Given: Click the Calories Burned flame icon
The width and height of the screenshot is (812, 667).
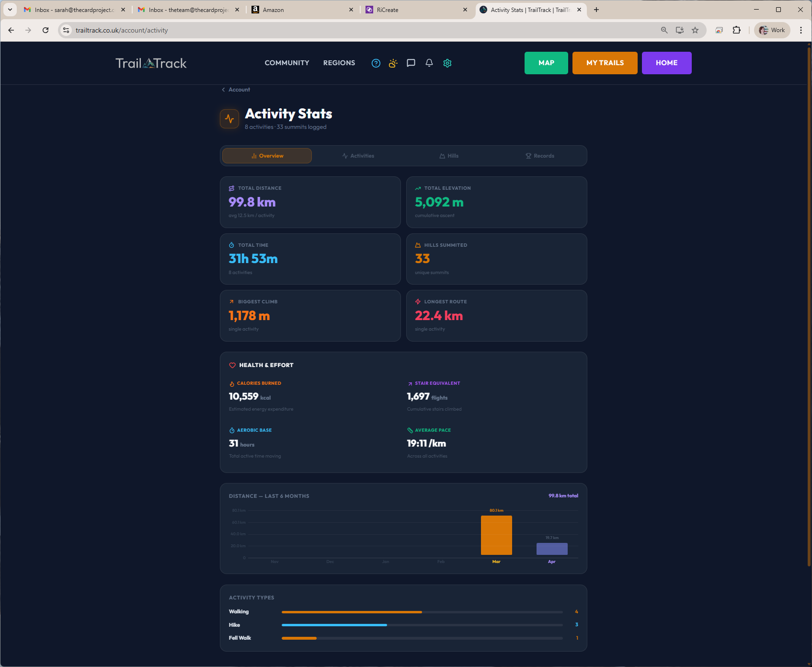Looking at the screenshot, I should (x=232, y=384).
